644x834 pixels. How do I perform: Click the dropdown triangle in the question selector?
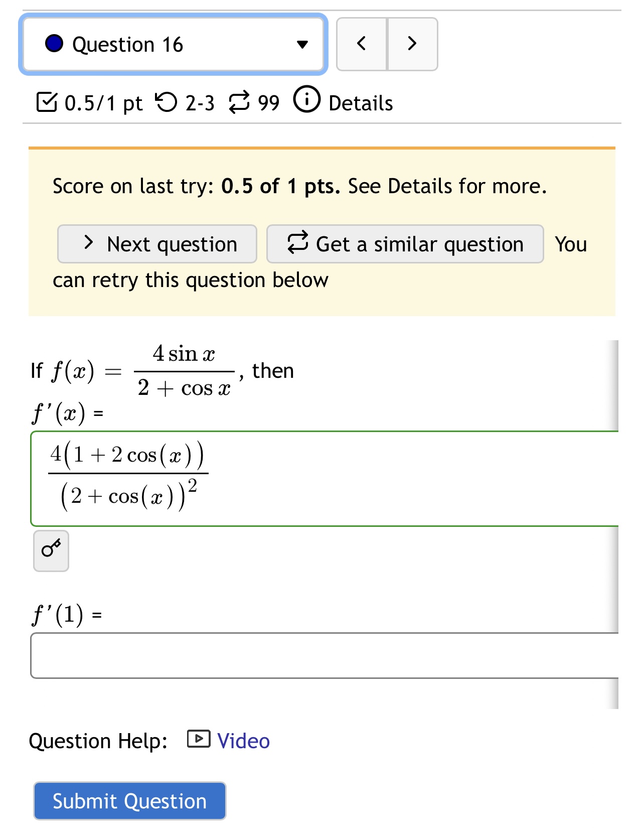tap(301, 45)
